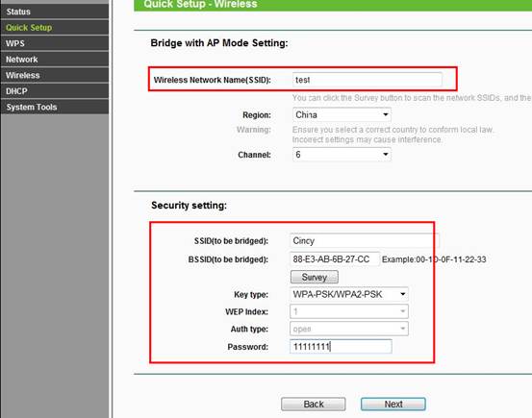Click the 'Quick Setup - Wireless' title

point(200,5)
